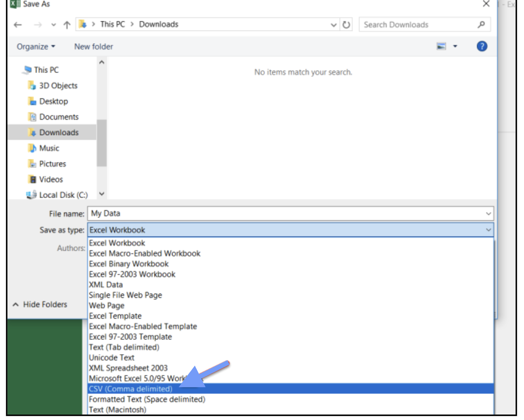
Task: Select XML Spreadsheet 2003
Action: point(291,368)
